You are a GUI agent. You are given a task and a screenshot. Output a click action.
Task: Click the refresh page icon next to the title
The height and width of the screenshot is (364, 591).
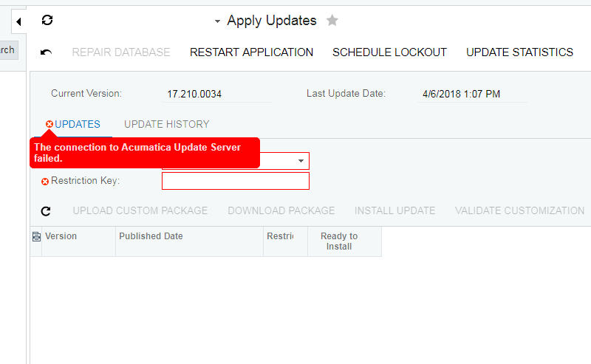click(x=47, y=20)
